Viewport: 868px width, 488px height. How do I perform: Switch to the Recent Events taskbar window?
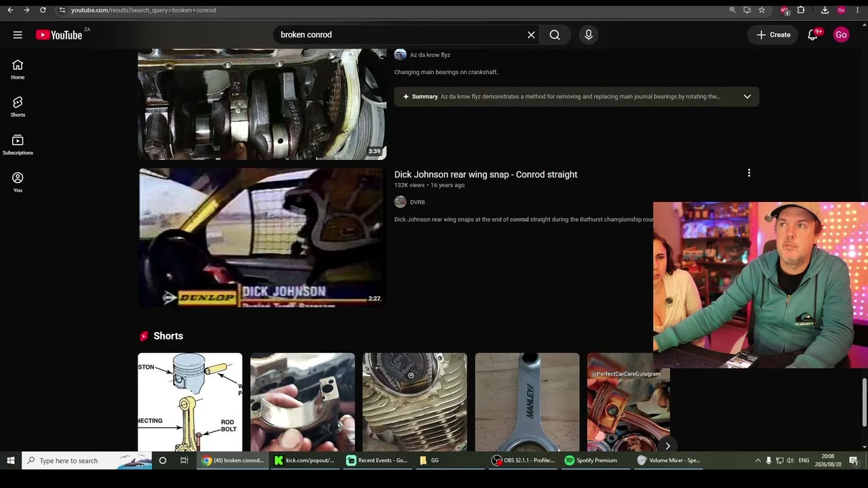(x=377, y=461)
